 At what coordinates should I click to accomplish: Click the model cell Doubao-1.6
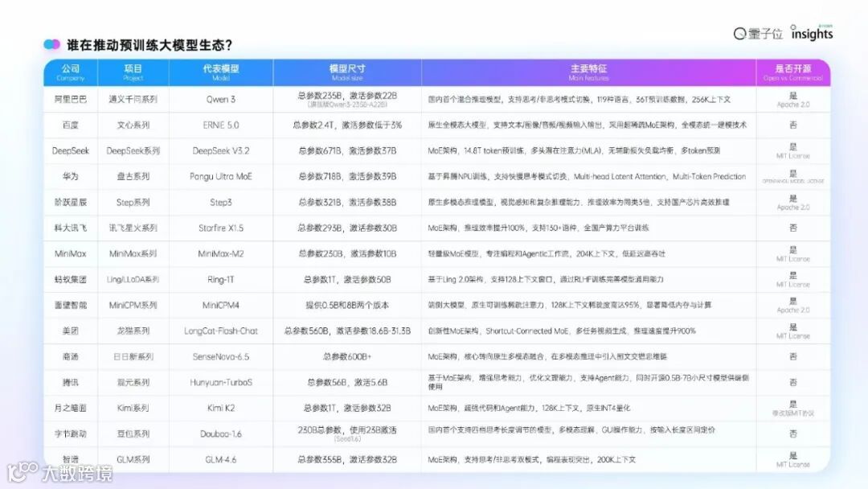(x=221, y=433)
